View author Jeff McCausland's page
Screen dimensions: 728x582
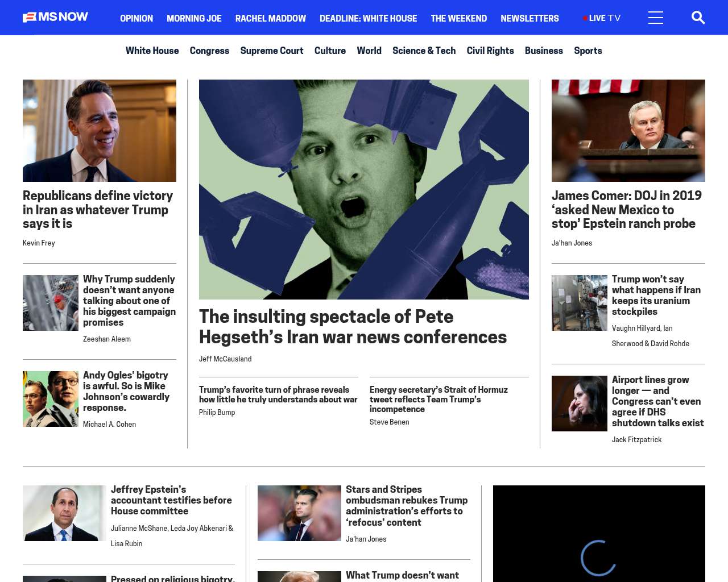(225, 359)
